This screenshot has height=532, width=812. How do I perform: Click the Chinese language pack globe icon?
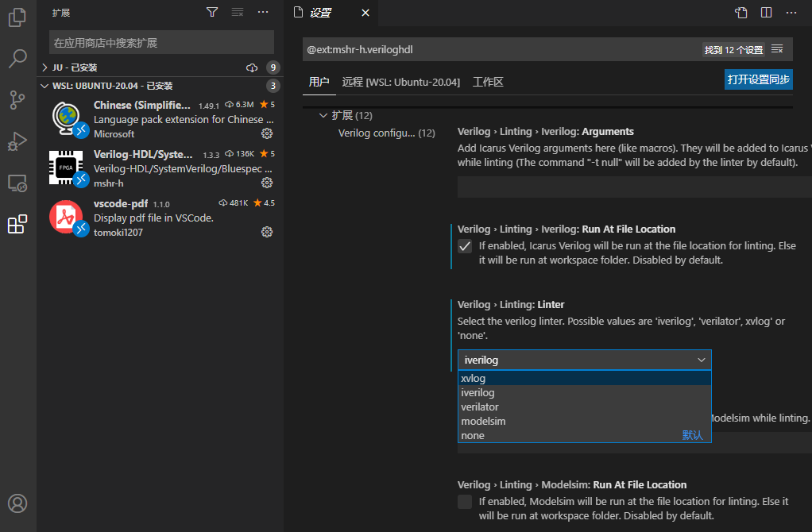click(x=66, y=118)
